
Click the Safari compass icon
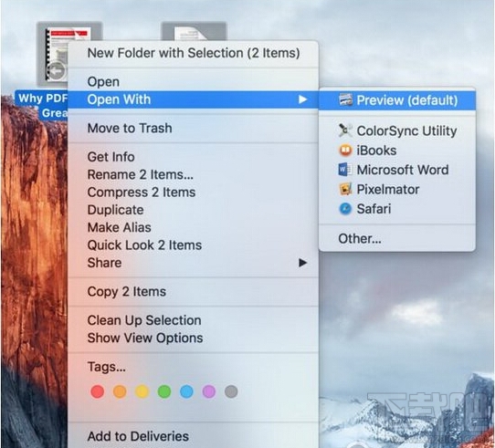pos(345,209)
